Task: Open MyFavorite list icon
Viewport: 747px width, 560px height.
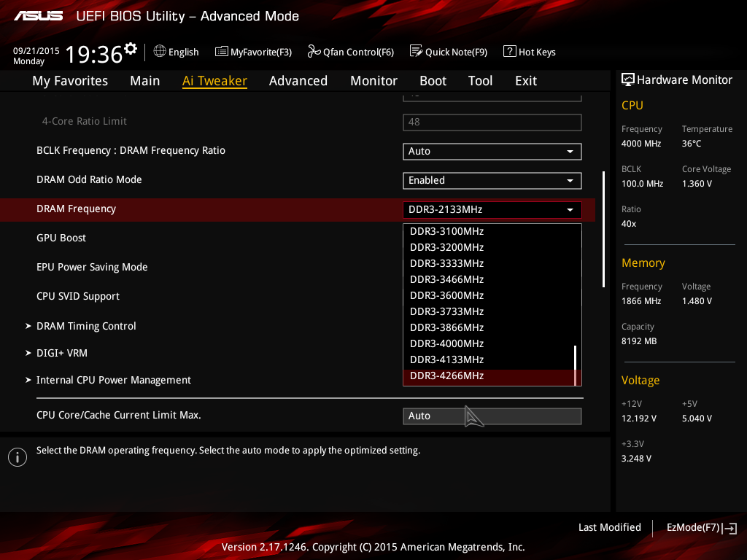Action: point(222,52)
